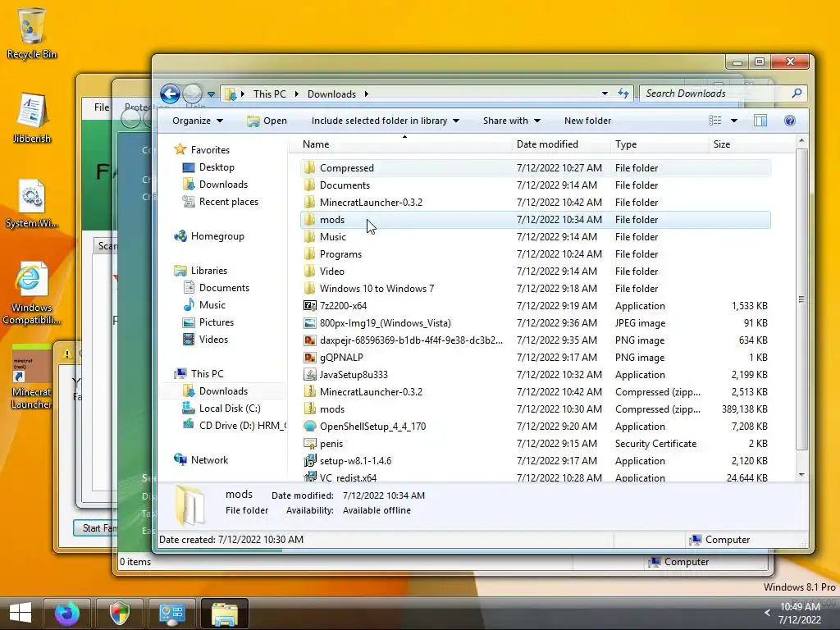840x630 pixels.
Task: Select the daxpejr PNG image file
Action: (x=535, y=340)
